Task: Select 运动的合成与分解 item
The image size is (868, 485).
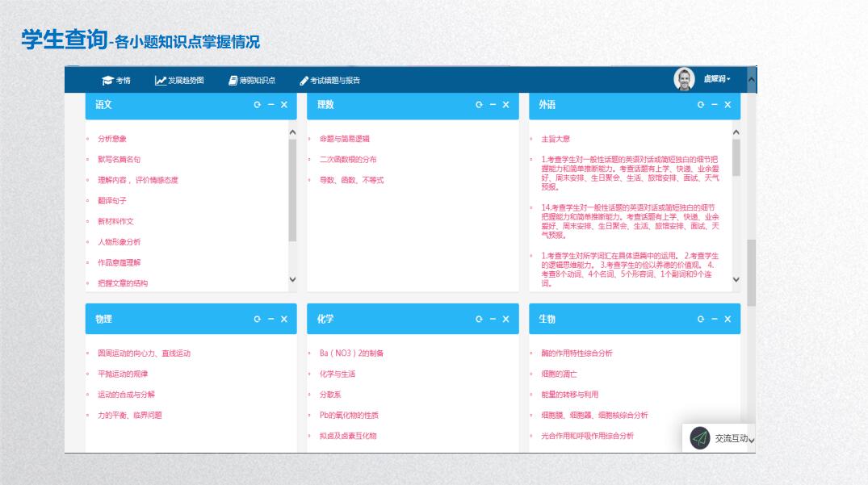Action: pyautogui.click(x=126, y=395)
